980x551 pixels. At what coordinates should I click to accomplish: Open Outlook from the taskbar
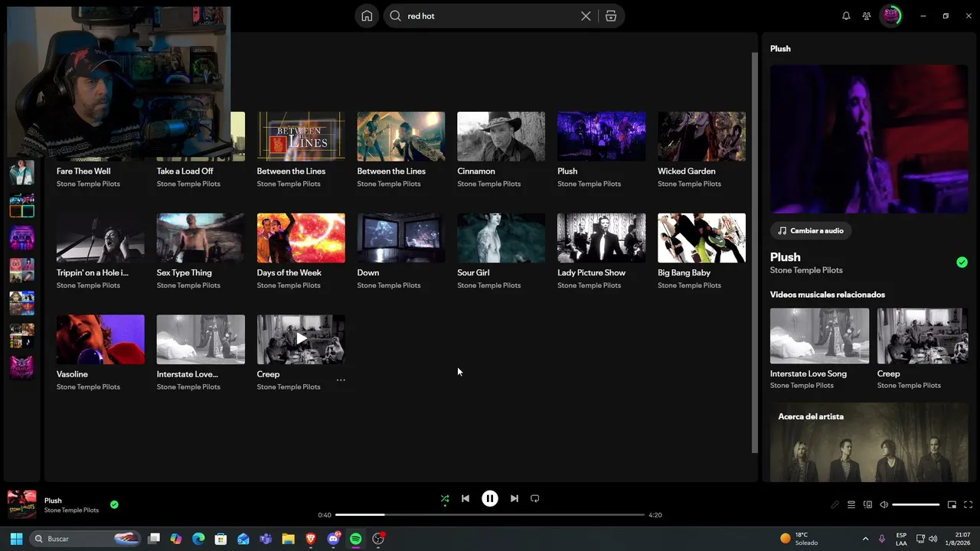(243, 539)
